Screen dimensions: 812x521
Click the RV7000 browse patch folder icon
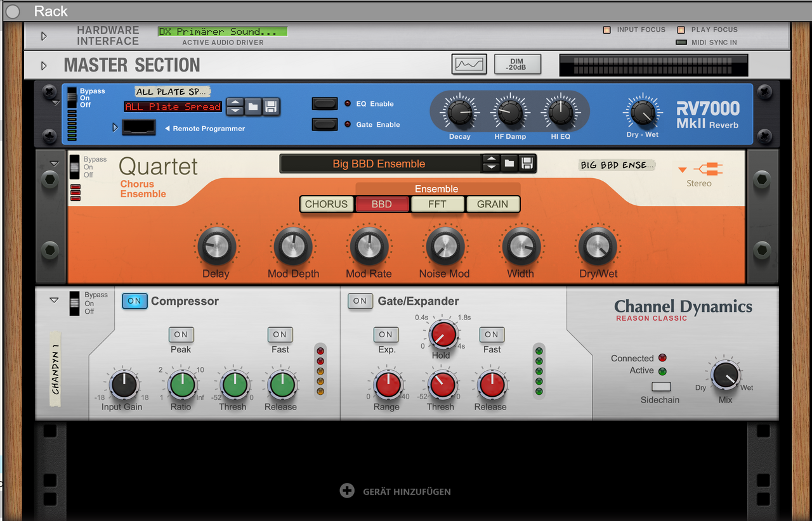click(253, 106)
